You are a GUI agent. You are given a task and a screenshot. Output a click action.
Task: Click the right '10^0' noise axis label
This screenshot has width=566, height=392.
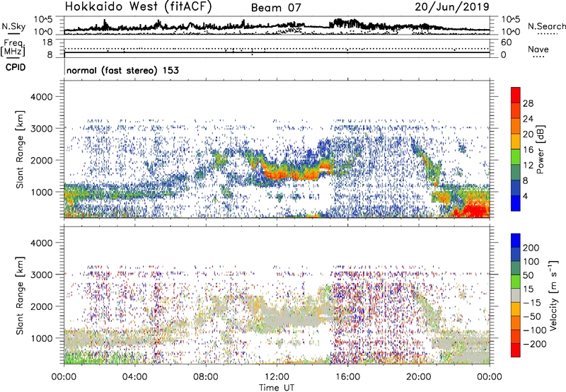(x=510, y=32)
